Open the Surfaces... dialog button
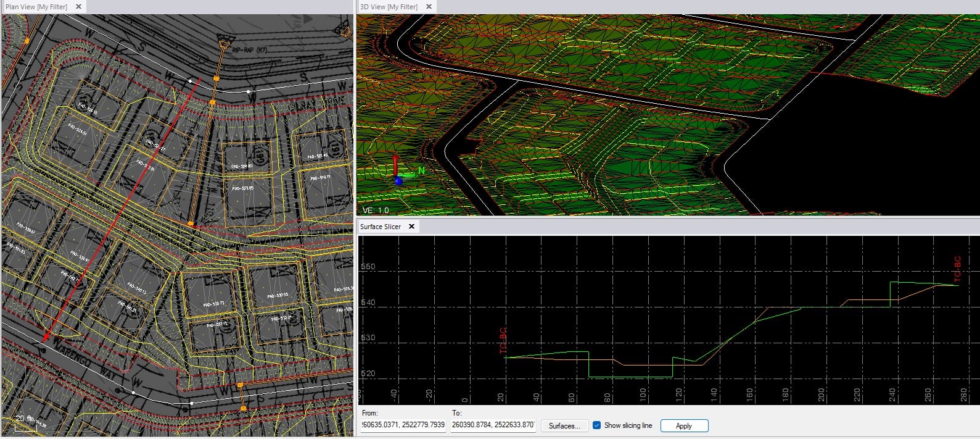 pyautogui.click(x=564, y=426)
